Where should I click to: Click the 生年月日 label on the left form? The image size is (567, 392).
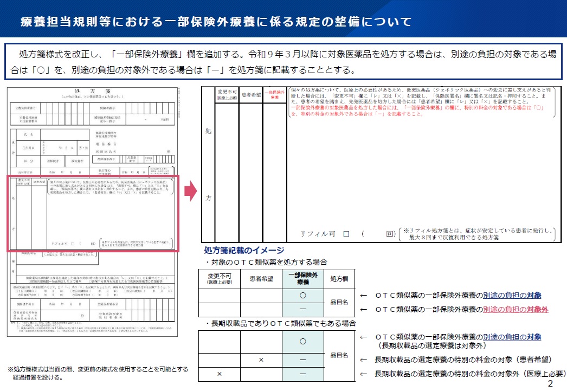point(29,148)
